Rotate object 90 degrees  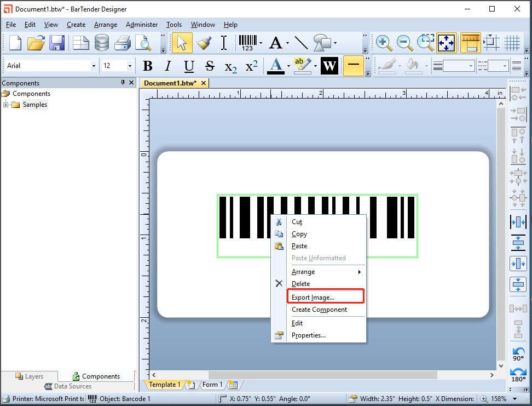coord(518,354)
